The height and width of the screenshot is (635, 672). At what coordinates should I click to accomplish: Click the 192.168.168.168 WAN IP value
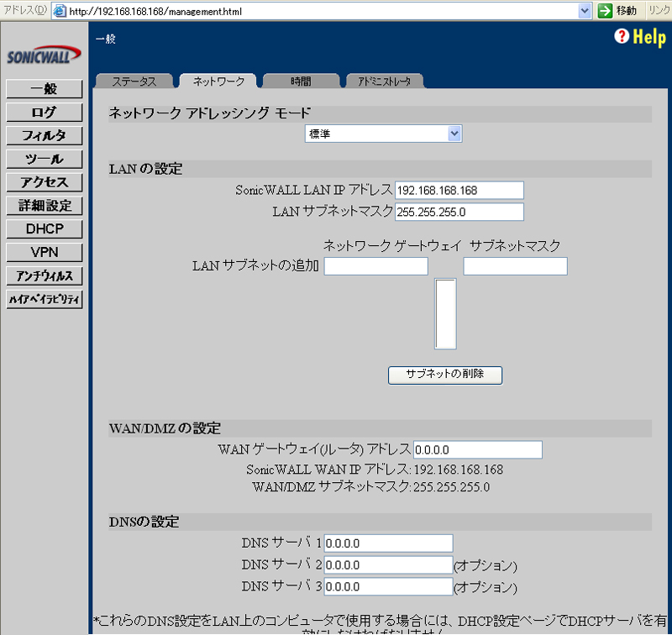[x=458, y=470]
